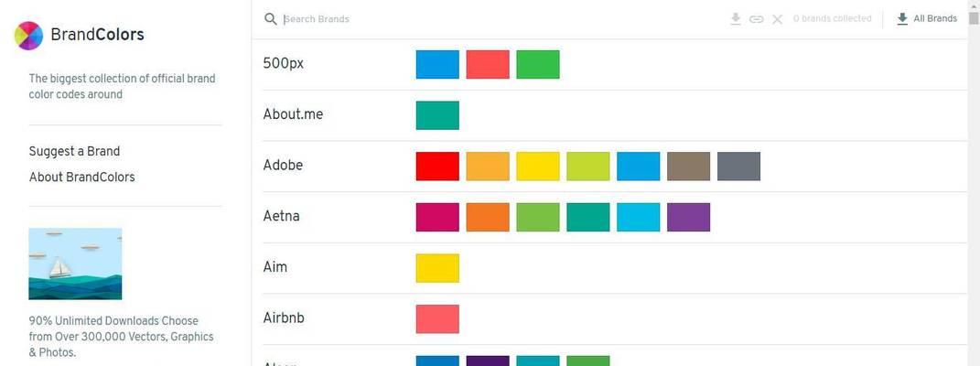Viewport: 980px width, 366px height.
Task: Pick the teal About.me color swatch
Action: coord(437,115)
